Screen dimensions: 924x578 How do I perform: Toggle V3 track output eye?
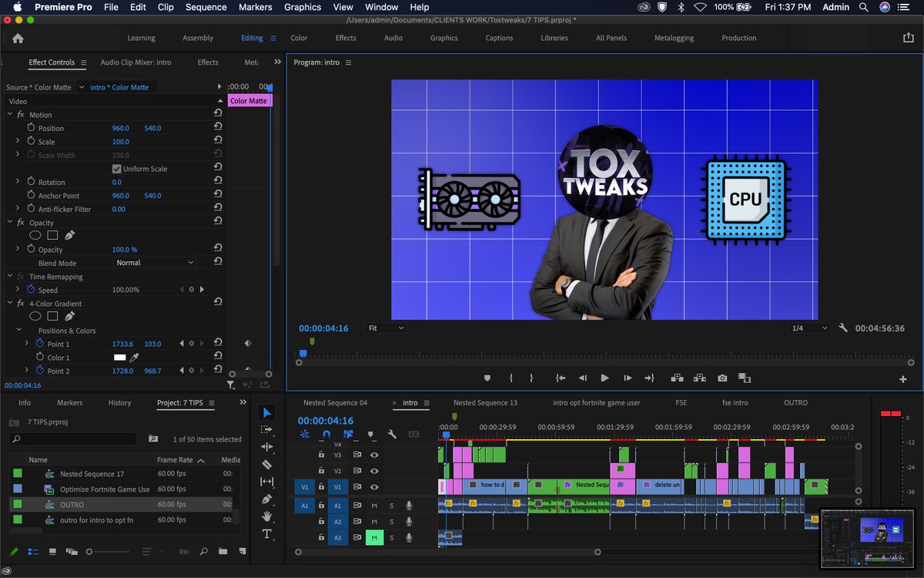(x=374, y=455)
